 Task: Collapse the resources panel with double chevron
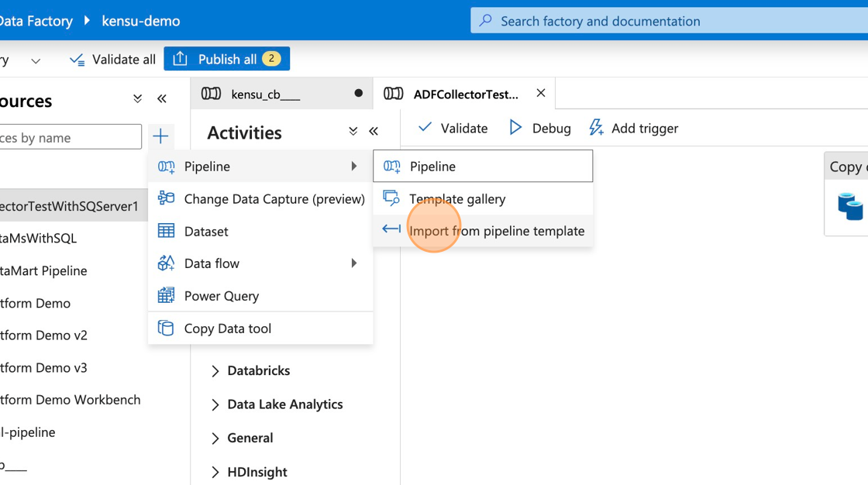pos(162,99)
